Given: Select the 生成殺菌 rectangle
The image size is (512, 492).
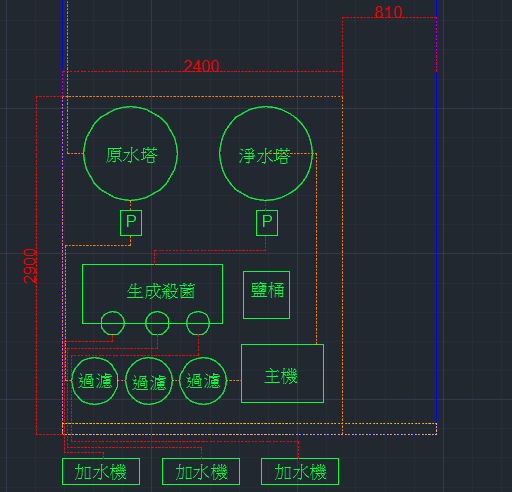Looking at the screenshot, I should (x=152, y=294).
